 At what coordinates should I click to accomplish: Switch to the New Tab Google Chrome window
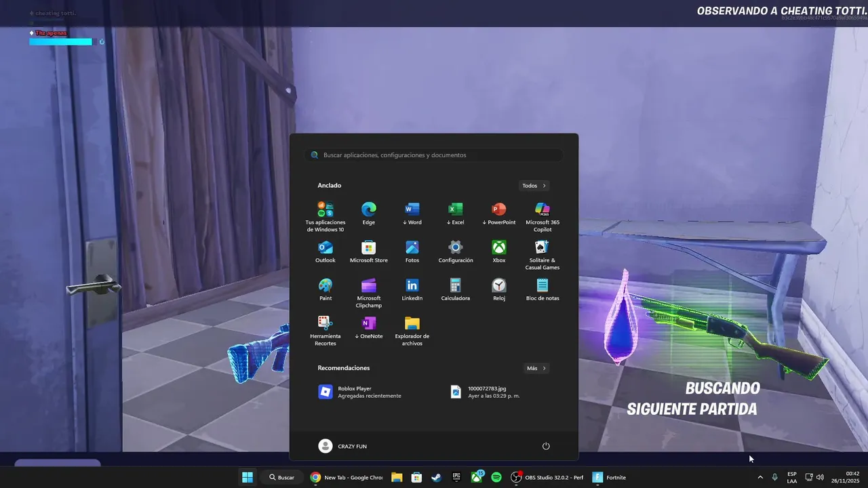click(x=347, y=477)
